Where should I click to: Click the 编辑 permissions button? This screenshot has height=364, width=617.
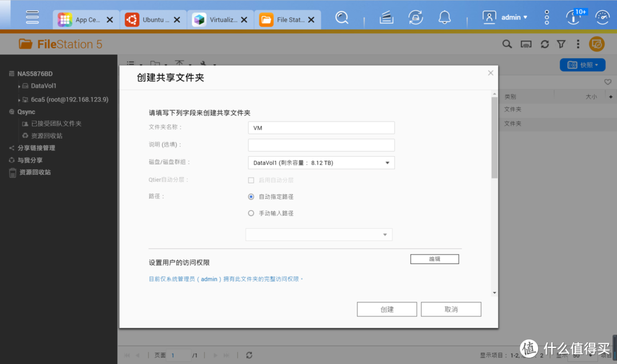tap(434, 259)
